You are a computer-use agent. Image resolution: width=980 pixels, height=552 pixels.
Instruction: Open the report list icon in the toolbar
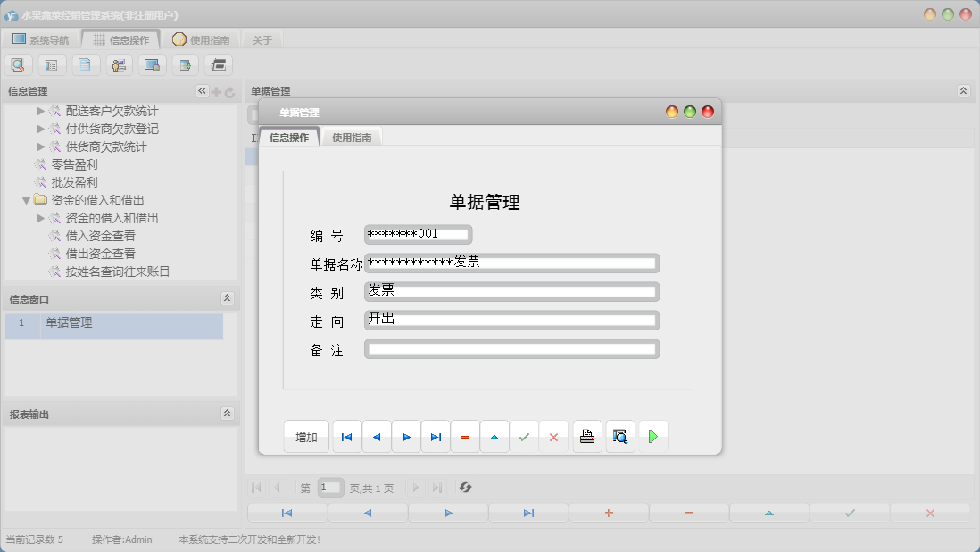51,64
